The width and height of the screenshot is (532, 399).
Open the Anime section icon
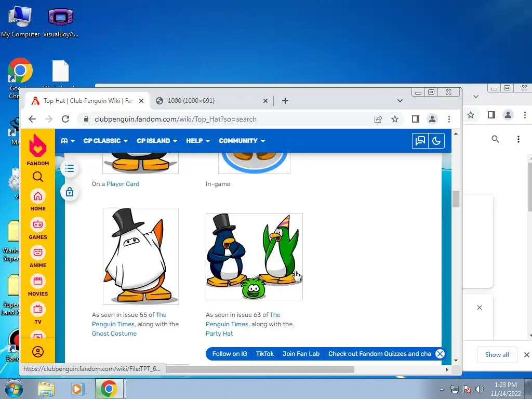37,253
